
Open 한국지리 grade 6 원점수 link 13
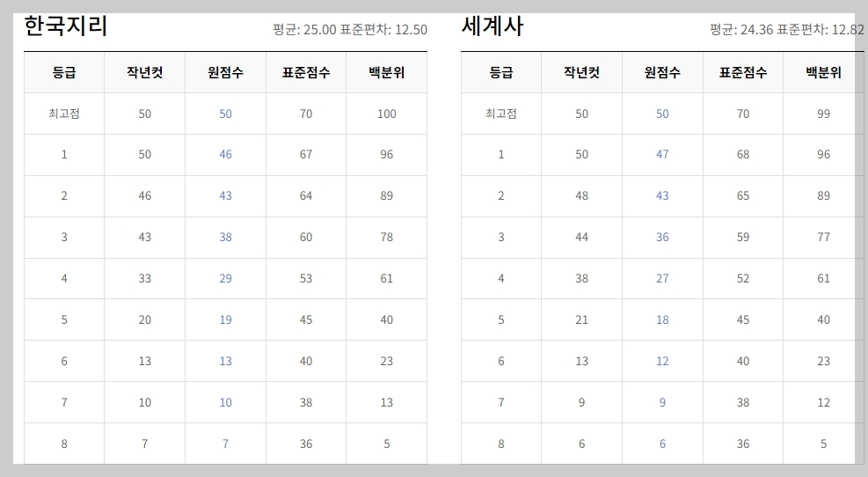pyautogui.click(x=225, y=361)
